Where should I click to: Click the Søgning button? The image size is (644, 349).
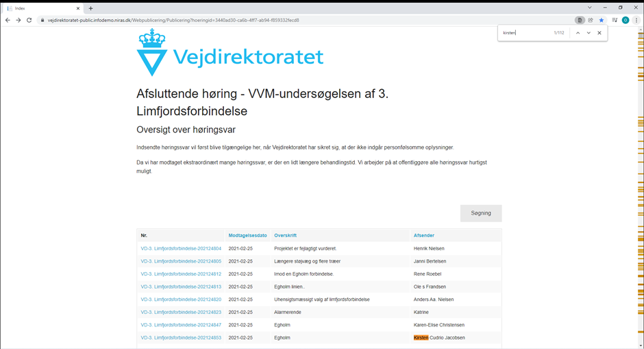point(481,213)
